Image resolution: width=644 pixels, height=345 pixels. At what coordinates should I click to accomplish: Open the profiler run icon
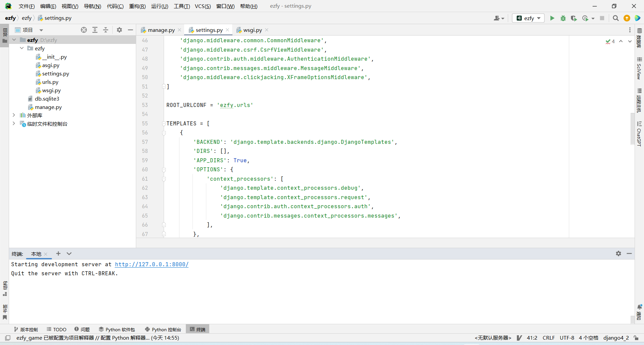585,18
